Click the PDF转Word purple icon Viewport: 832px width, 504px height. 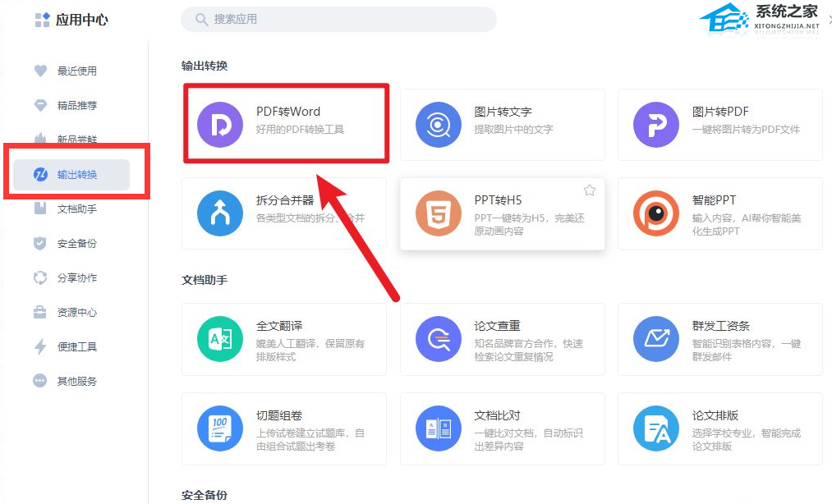click(x=220, y=125)
